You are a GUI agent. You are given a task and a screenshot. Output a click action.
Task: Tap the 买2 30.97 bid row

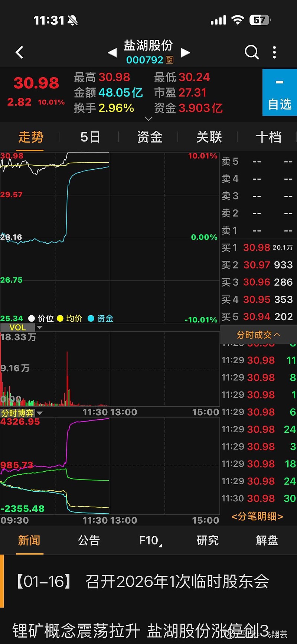point(258,265)
